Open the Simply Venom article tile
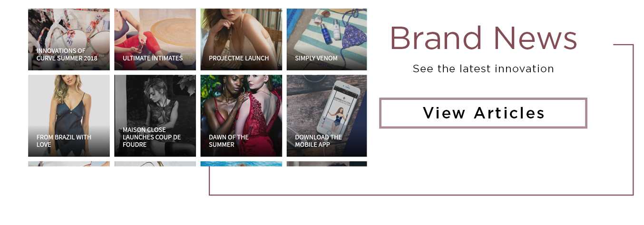This screenshot has height=225, width=644. point(327,39)
